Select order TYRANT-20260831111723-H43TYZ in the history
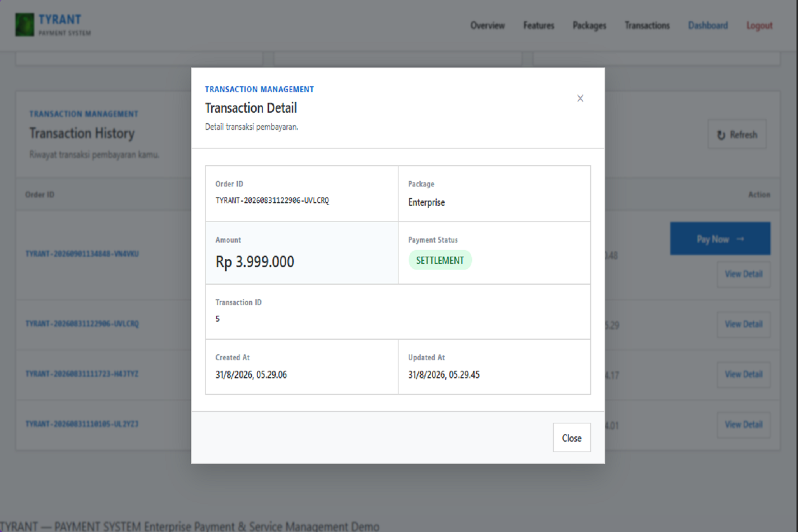The image size is (798, 532). coord(82,374)
